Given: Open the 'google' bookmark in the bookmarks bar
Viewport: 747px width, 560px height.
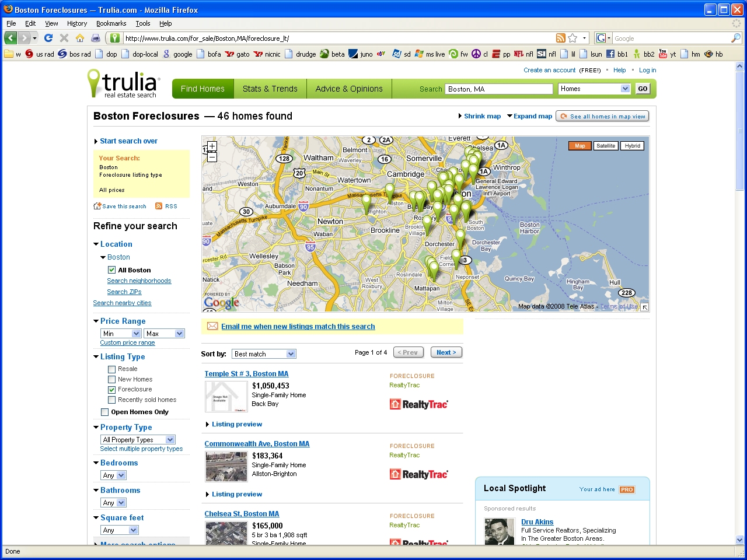Looking at the screenshot, I should (177, 54).
